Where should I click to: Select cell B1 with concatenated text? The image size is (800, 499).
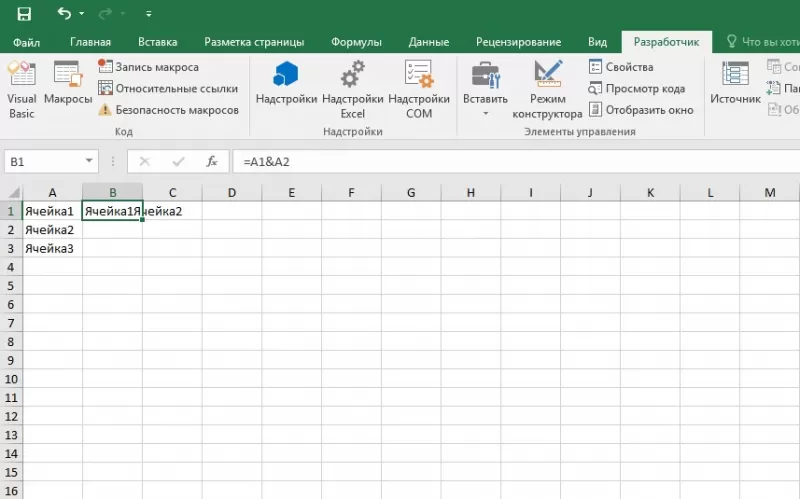112,211
